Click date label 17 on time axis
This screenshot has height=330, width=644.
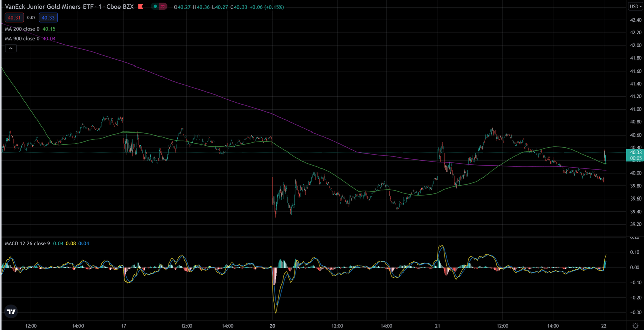[x=124, y=326]
